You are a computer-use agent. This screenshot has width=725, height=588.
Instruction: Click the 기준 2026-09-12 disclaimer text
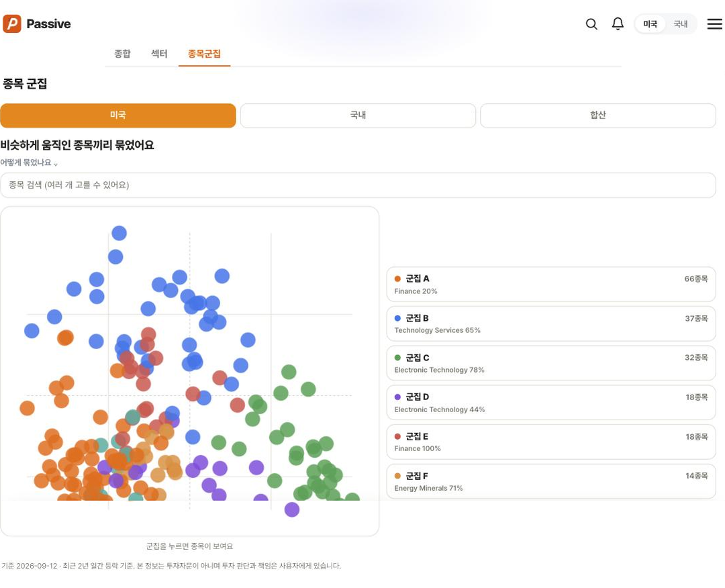(x=171, y=566)
